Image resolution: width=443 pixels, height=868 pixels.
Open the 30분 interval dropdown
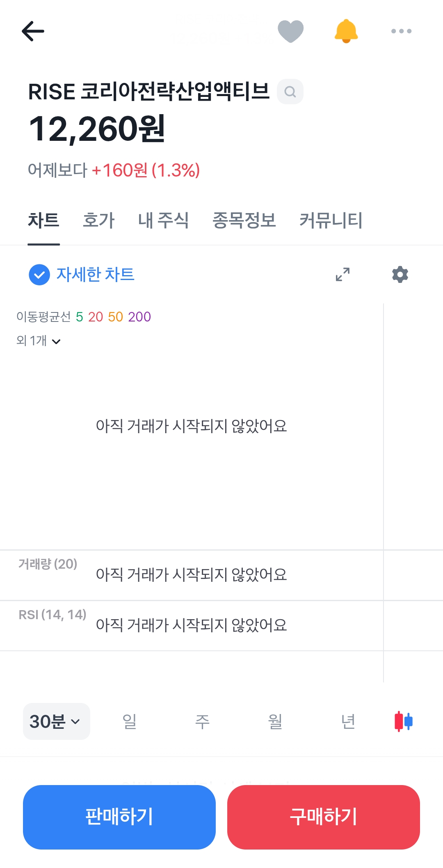(x=56, y=721)
